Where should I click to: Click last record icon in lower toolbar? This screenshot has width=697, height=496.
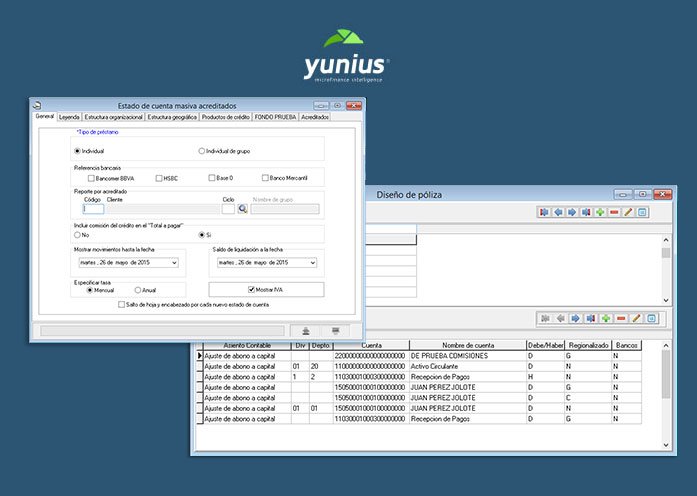click(x=590, y=318)
